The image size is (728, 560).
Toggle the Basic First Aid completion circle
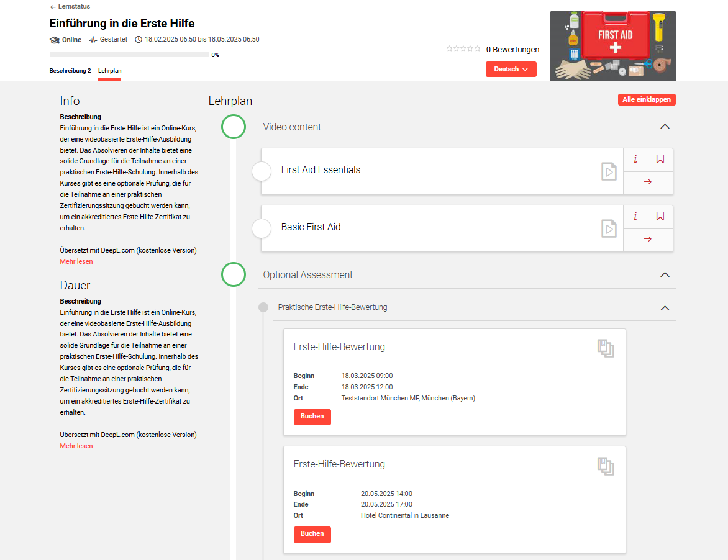coord(262,228)
